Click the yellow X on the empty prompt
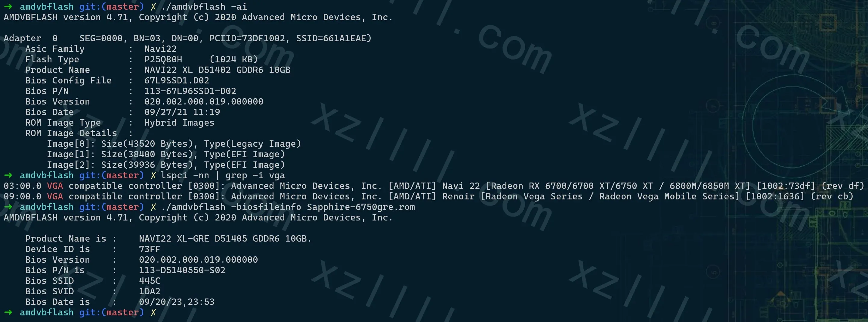This screenshot has height=322, width=868. (x=153, y=312)
